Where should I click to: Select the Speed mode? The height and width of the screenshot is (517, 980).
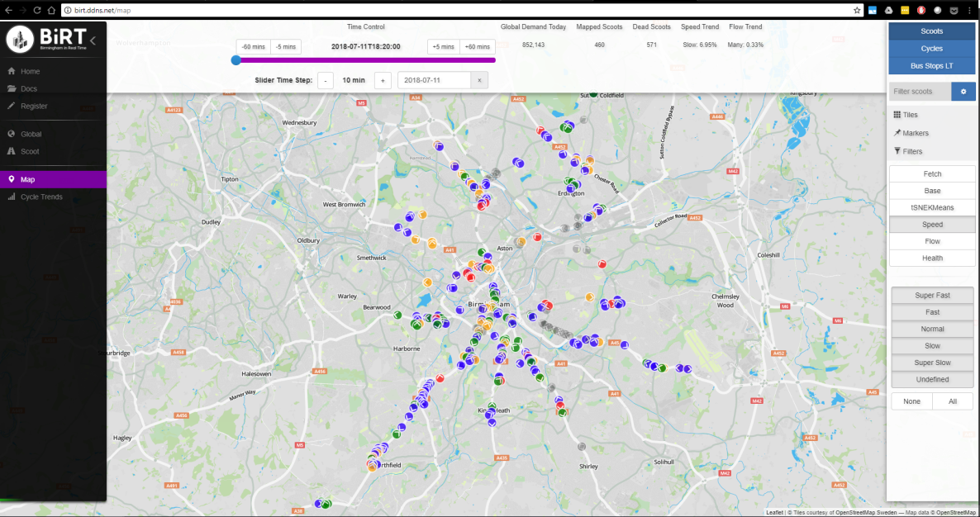[932, 224]
